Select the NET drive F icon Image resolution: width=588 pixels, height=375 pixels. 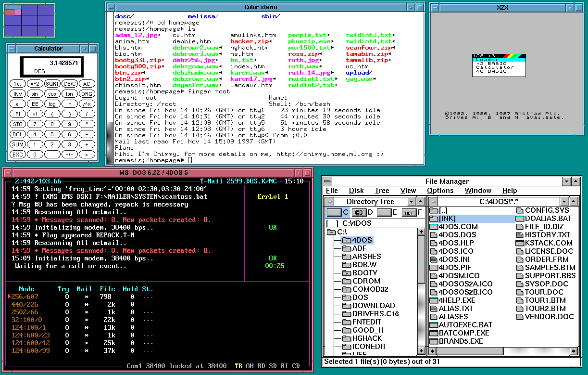tap(409, 212)
